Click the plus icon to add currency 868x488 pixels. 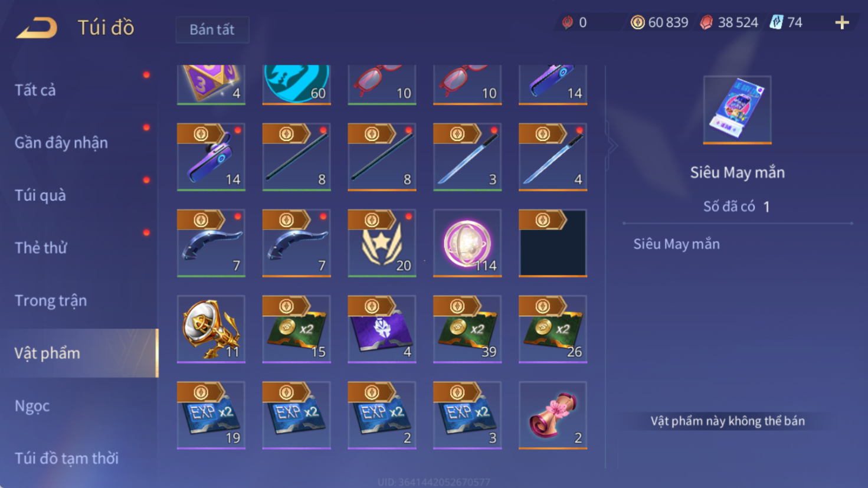click(x=842, y=22)
